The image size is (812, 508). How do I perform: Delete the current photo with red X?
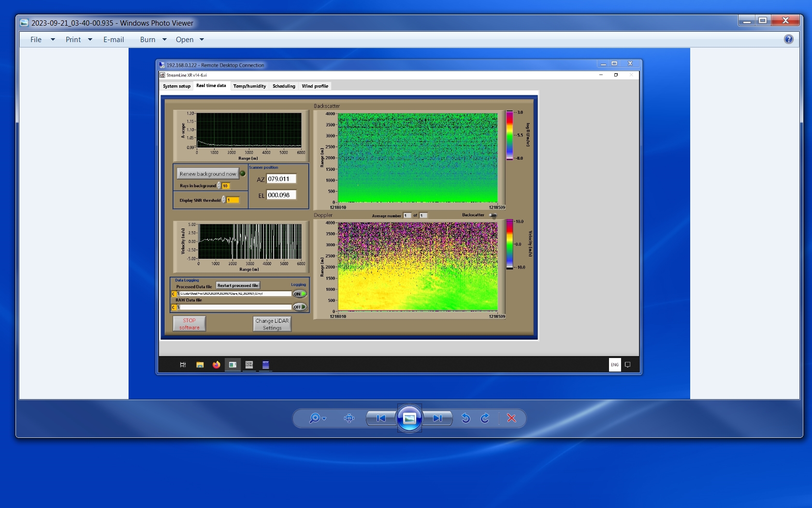[511, 418]
